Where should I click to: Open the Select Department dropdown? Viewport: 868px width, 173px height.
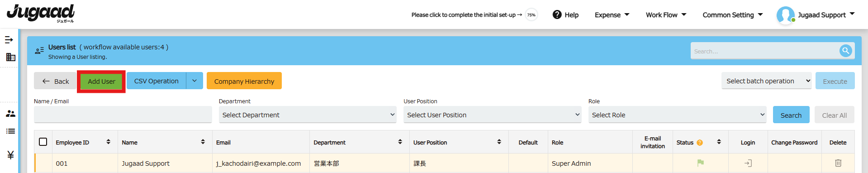point(308,115)
